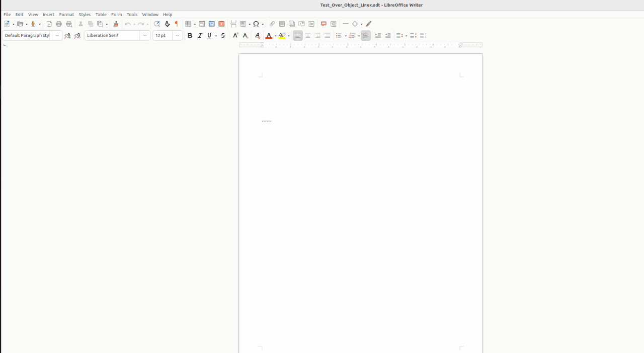The image size is (644, 353).
Task: Select the Insert Line tool
Action: [346, 24]
